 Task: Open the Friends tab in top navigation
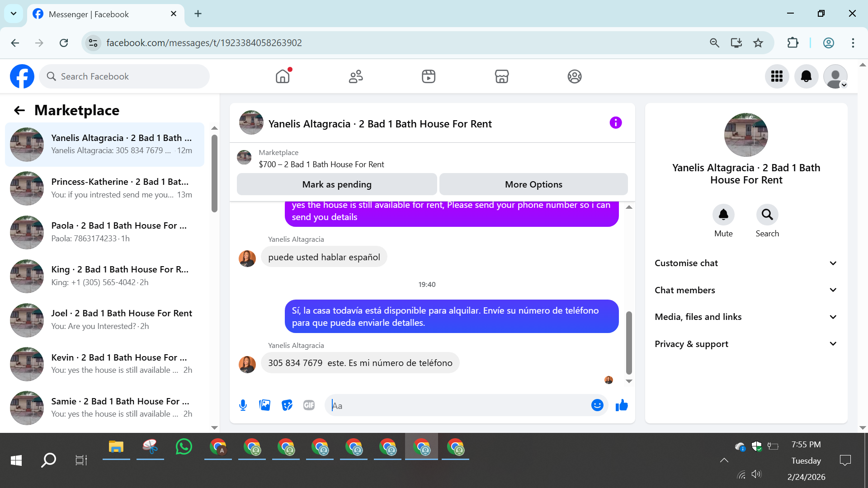point(356,76)
